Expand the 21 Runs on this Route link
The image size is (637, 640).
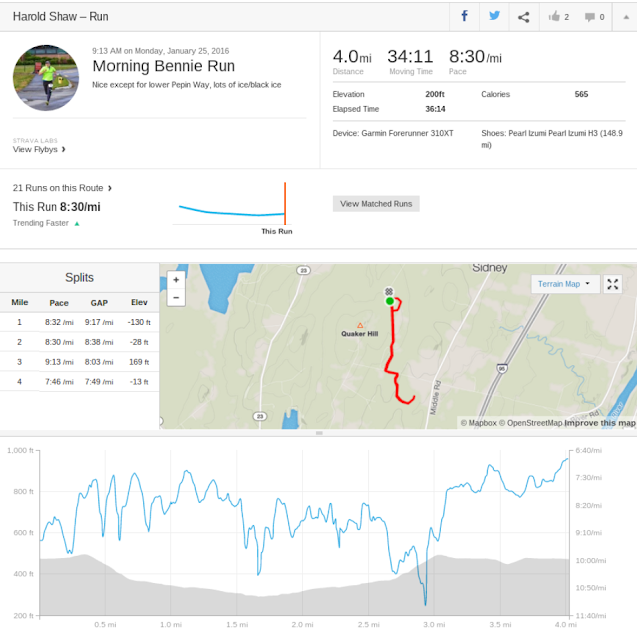(x=62, y=187)
